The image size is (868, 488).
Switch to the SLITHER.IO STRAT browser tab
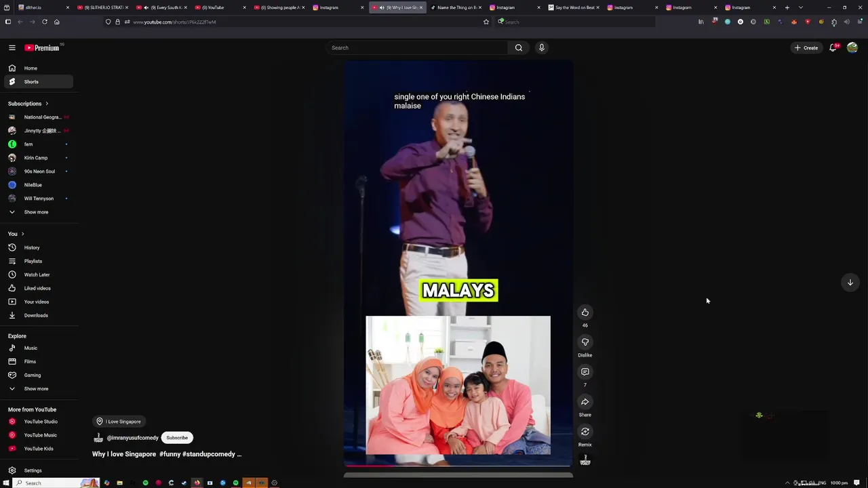(x=102, y=7)
